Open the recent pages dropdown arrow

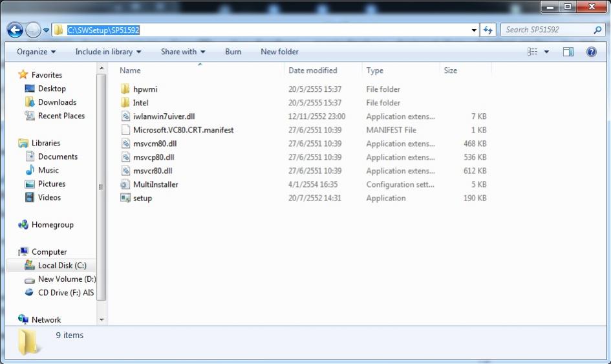[x=46, y=30]
